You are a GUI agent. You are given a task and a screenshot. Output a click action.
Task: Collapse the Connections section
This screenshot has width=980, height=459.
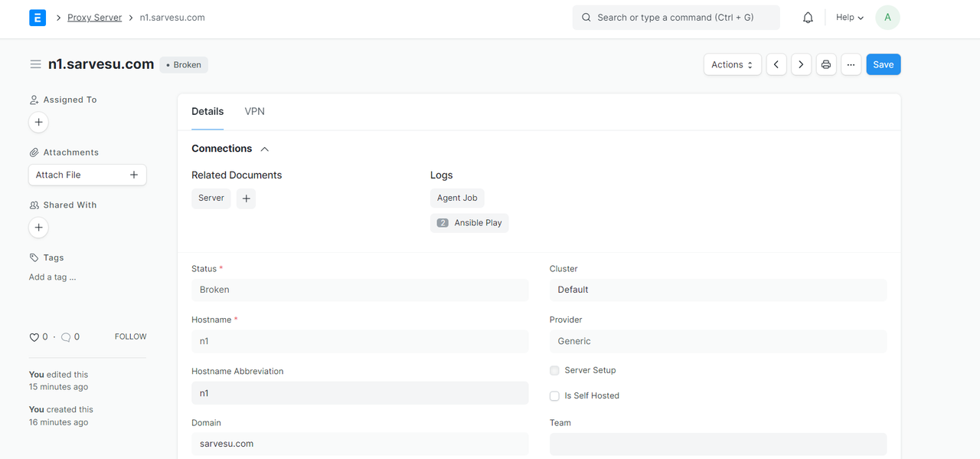tap(265, 149)
